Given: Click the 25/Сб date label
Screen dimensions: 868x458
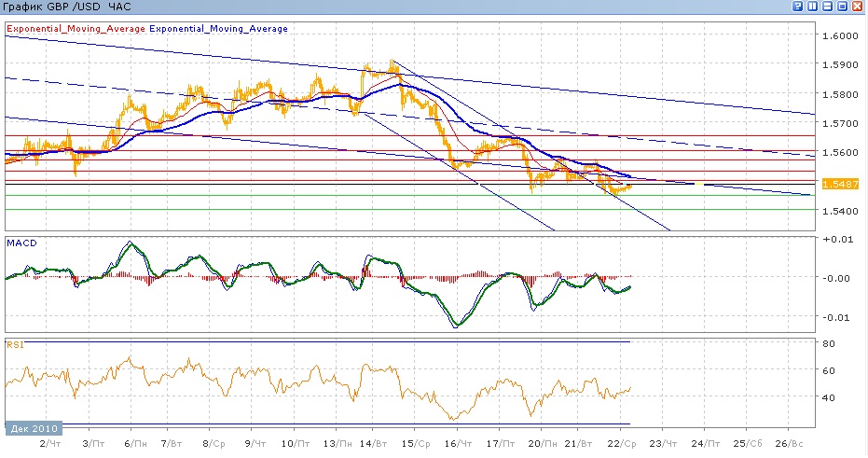Looking at the screenshot, I should coord(748,444).
